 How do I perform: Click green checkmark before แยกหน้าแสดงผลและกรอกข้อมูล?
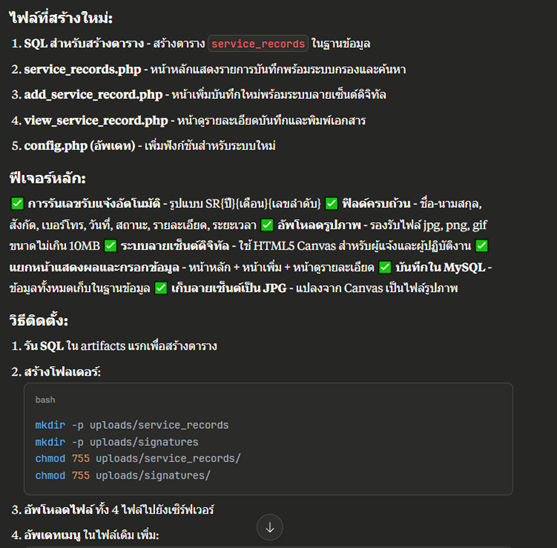pyautogui.click(x=482, y=246)
